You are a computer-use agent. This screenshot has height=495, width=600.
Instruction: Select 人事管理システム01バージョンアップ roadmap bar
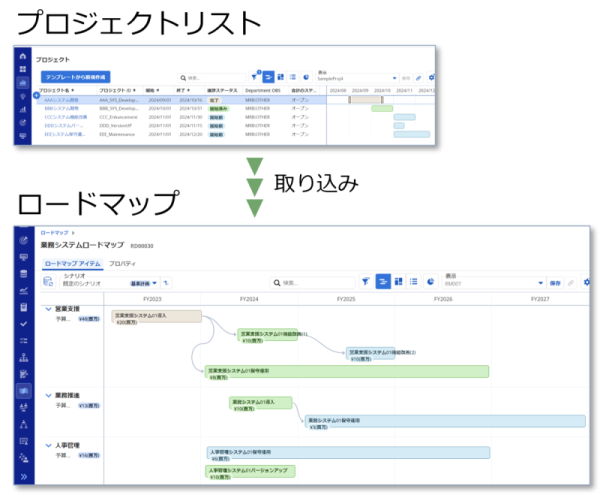250,471
